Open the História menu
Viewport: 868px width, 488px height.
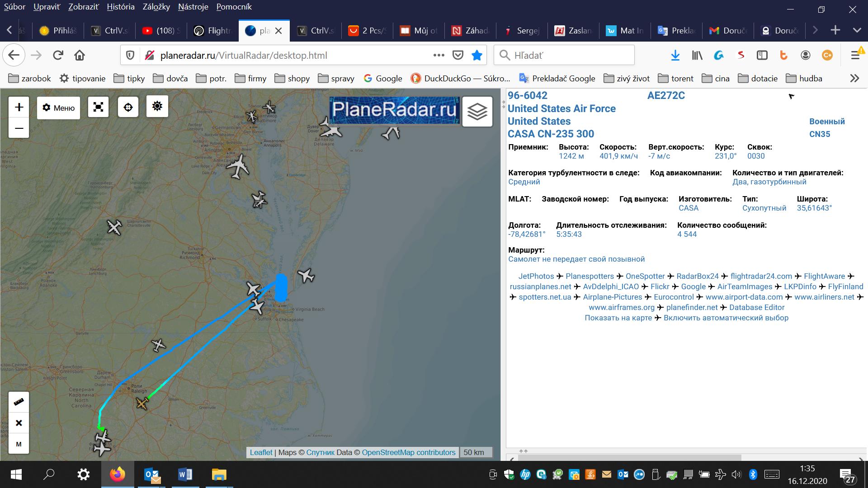pos(121,7)
